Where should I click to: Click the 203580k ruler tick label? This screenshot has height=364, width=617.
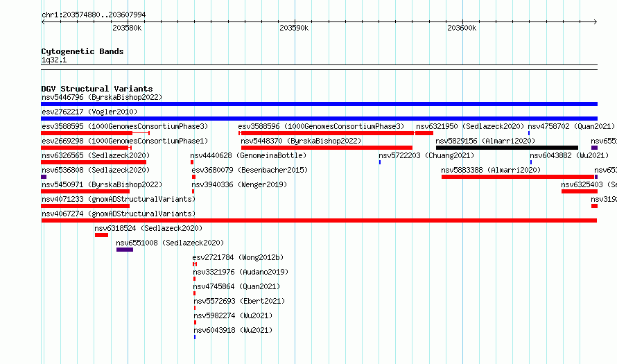[x=127, y=28]
